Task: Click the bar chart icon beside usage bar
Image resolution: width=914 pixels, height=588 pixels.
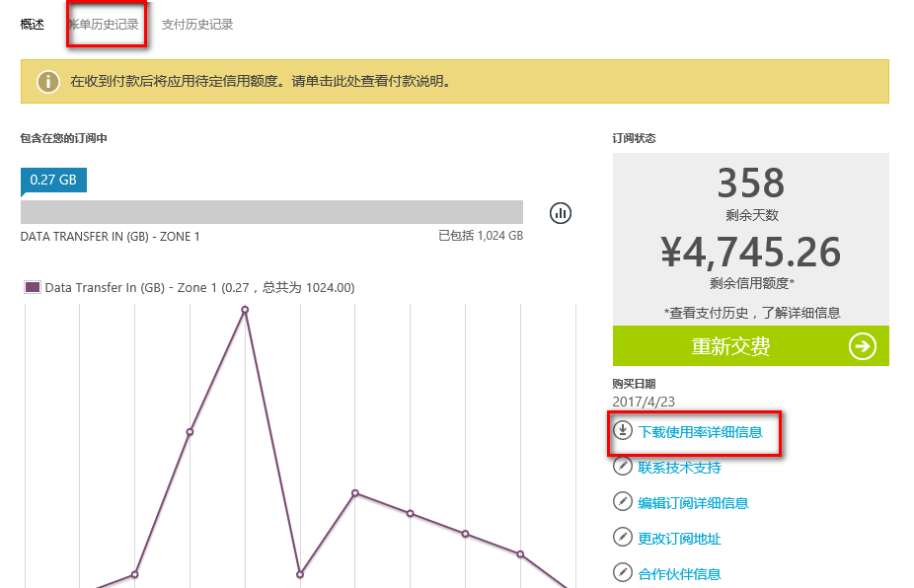Action: [561, 212]
